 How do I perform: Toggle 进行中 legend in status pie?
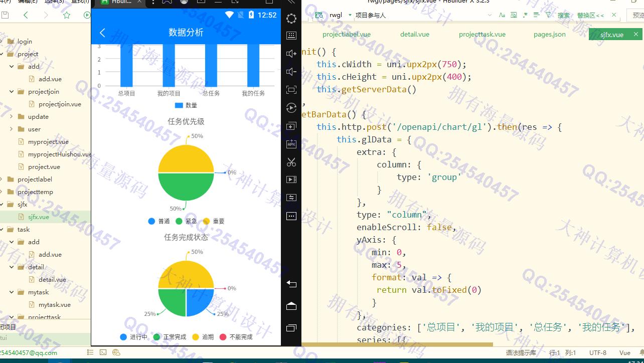[133, 337]
